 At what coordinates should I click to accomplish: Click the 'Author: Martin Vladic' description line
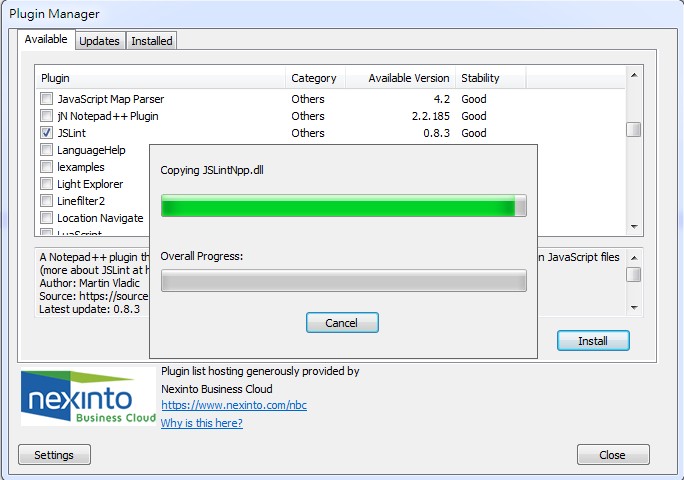pos(89,283)
